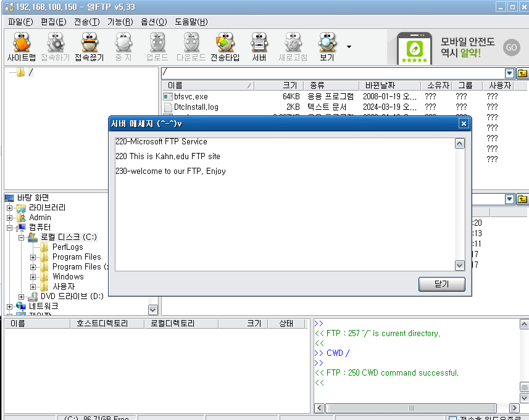Viewport: 529px width, 420px height.
Task: Click the View (보기) toolbar icon
Action: [x=327, y=47]
